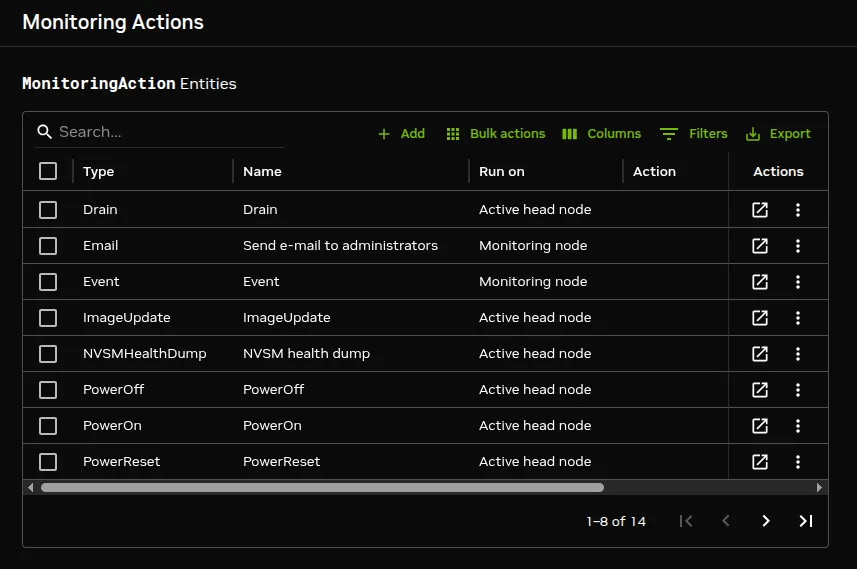The image size is (857, 569).
Task: Show more options menu for PowerOn row
Action: click(798, 426)
